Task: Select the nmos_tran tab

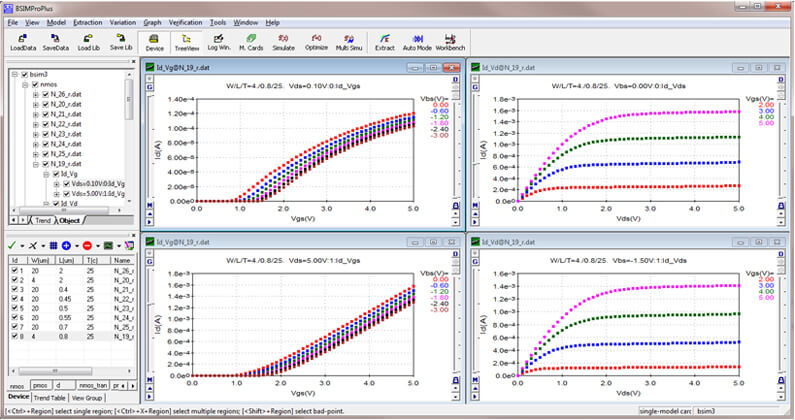Action: point(93,386)
